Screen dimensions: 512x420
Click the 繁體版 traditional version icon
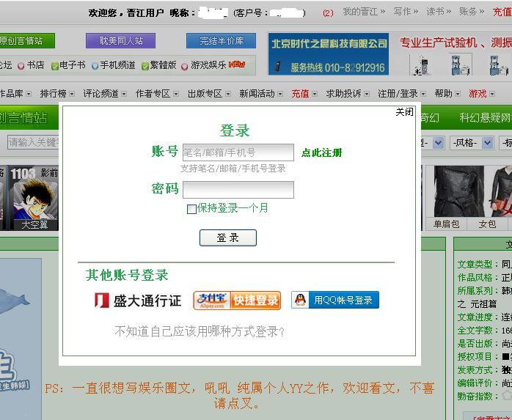(145, 66)
